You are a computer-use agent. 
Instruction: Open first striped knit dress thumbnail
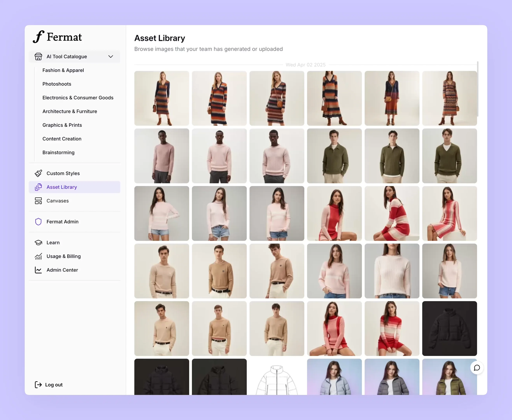[162, 98]
